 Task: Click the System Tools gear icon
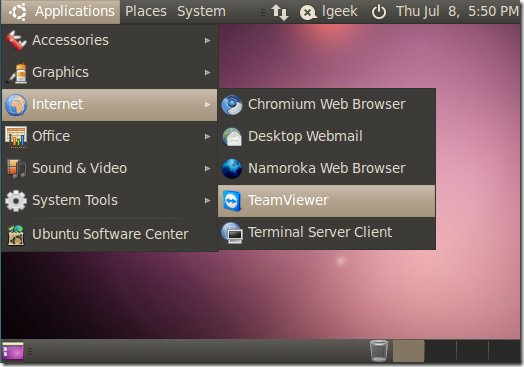[16, 201]
